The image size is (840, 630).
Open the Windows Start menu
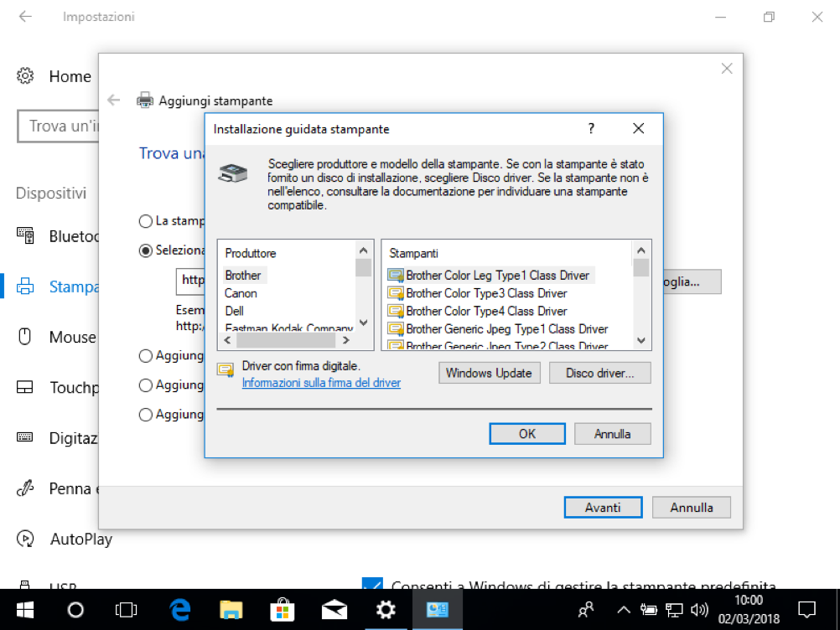(x=24, y=610)
